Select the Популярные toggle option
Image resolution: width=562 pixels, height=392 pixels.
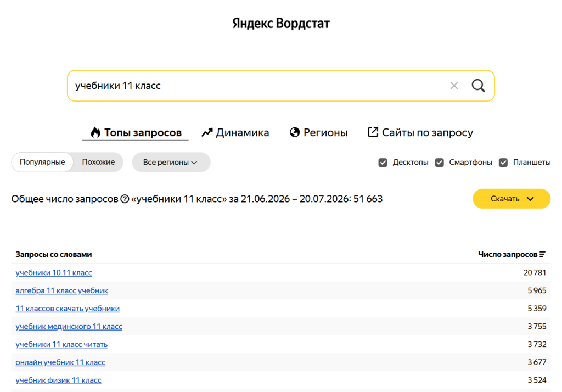coord(42,162)
